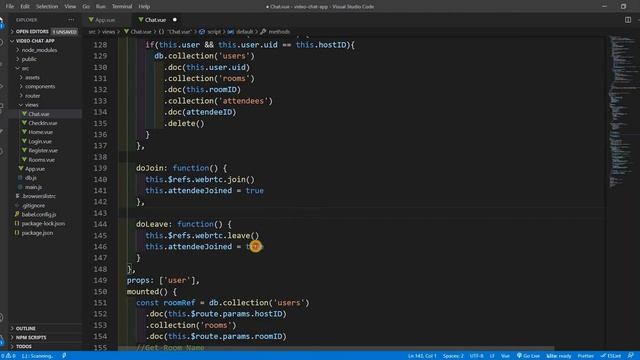Click the Go Live status bar button
The image size is (640, 360).
pyautogui.click(x=528, y=356)
